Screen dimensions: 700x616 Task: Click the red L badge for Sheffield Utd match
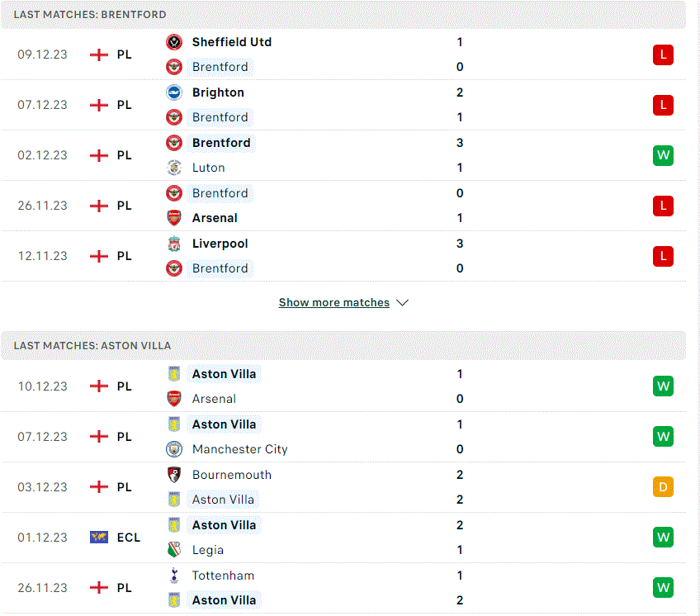tap(663, 54)
